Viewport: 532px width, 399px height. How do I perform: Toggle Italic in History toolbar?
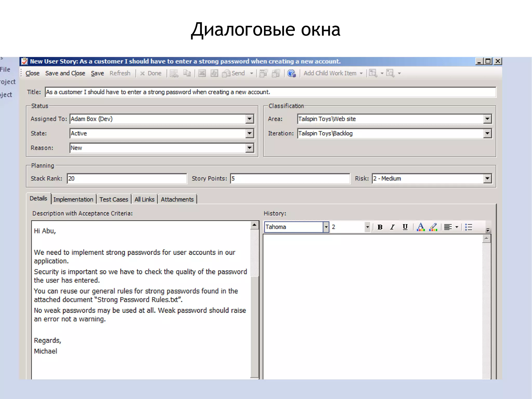(393, 227)
